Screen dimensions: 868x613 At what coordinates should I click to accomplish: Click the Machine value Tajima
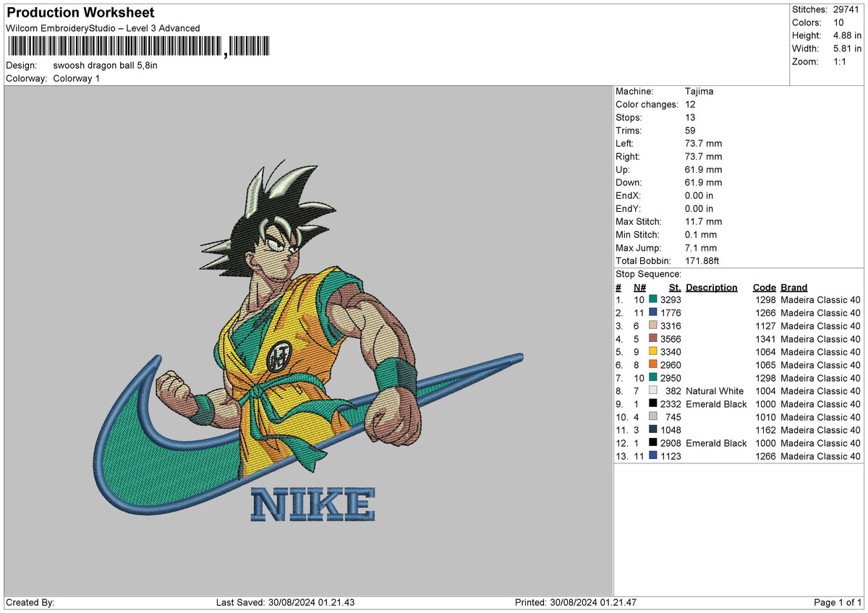tap(699, 91)
